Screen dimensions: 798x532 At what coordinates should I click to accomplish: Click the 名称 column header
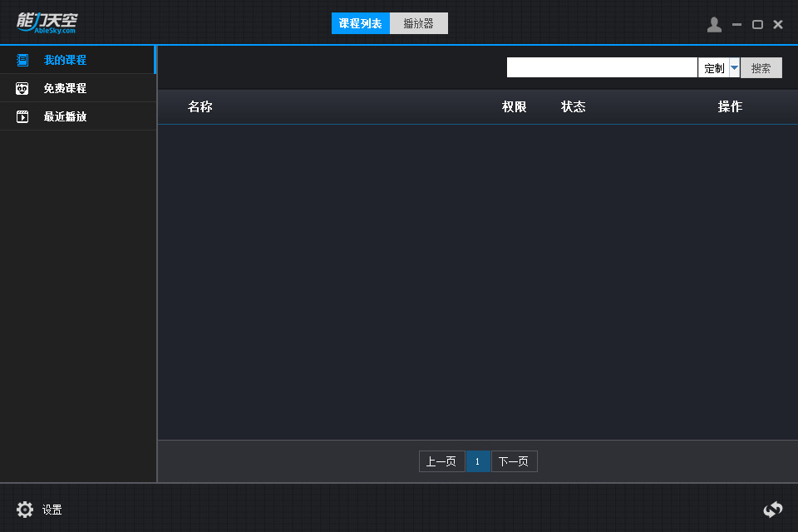(200, 106)
